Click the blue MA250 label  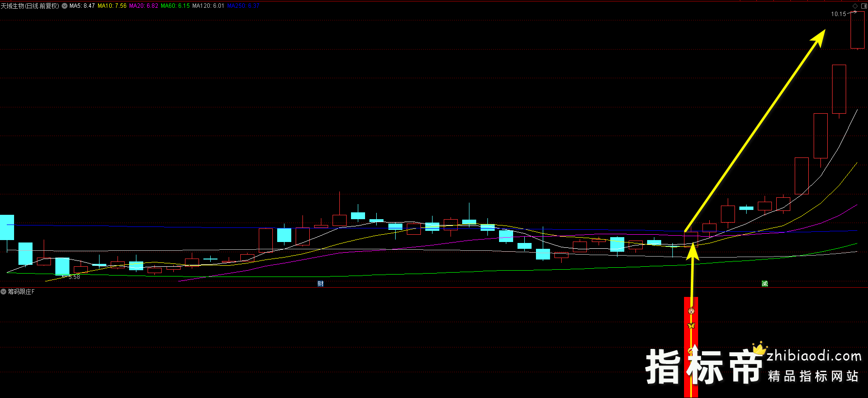243,6
